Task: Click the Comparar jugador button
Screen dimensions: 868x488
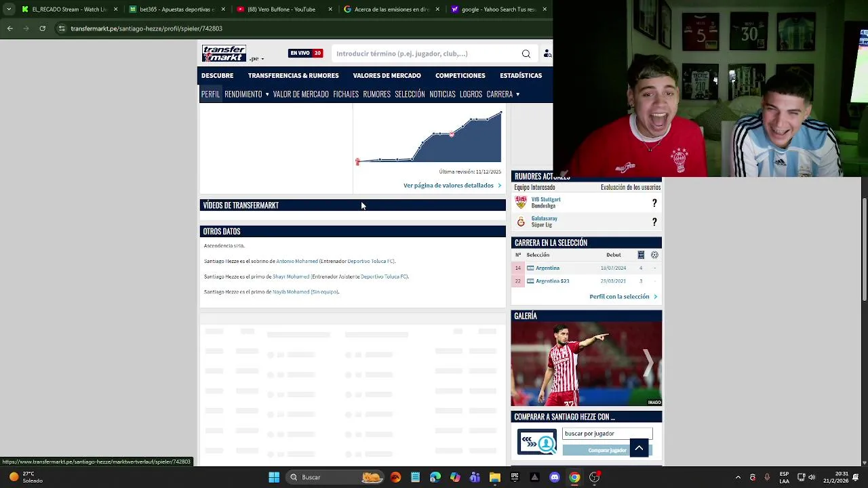Action: pos(608,450)
